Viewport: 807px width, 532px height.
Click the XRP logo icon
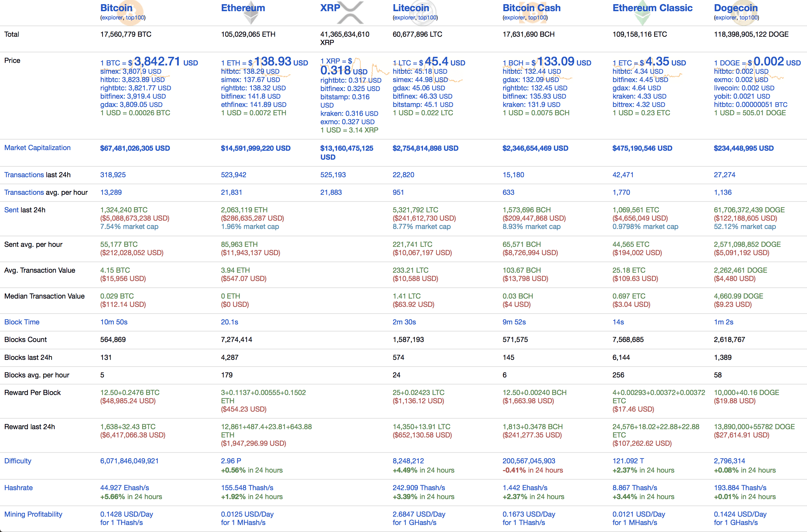[350, 12]
